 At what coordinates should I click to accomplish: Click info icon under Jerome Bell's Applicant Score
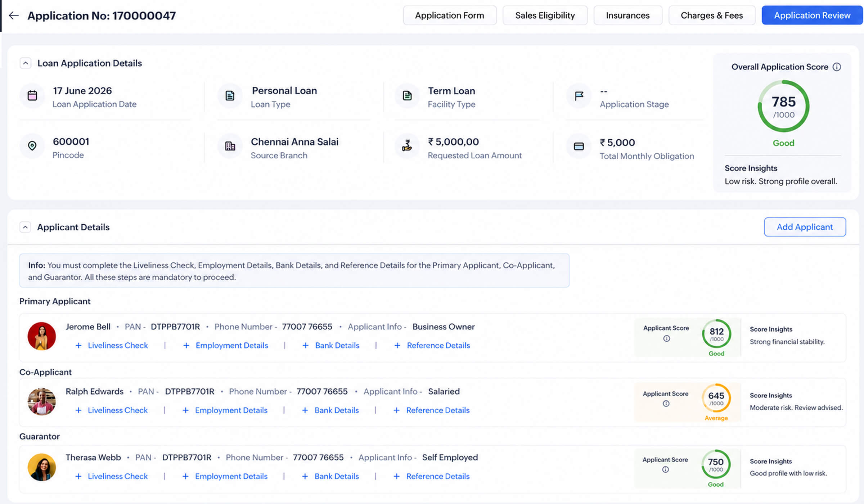(667, 338)
